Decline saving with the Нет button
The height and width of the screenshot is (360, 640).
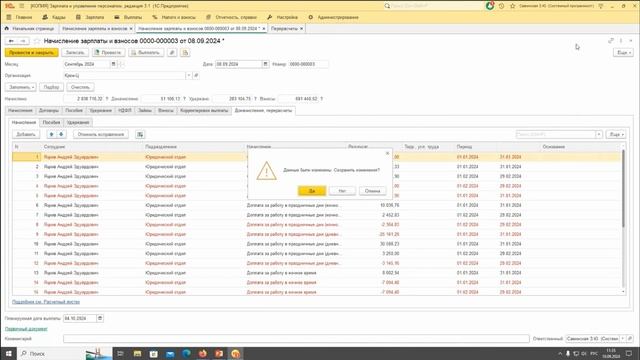(x=342, y=191)
